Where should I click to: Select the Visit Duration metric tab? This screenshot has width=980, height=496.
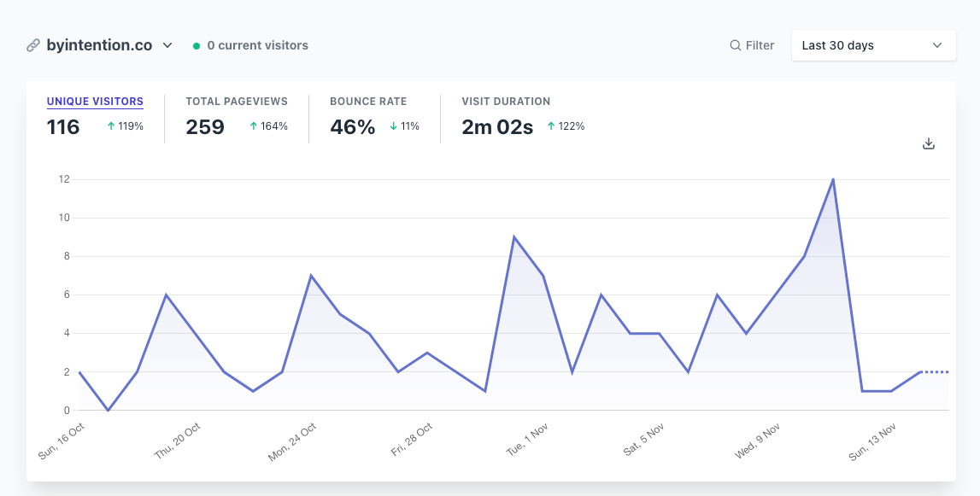[x=507, y=102]
